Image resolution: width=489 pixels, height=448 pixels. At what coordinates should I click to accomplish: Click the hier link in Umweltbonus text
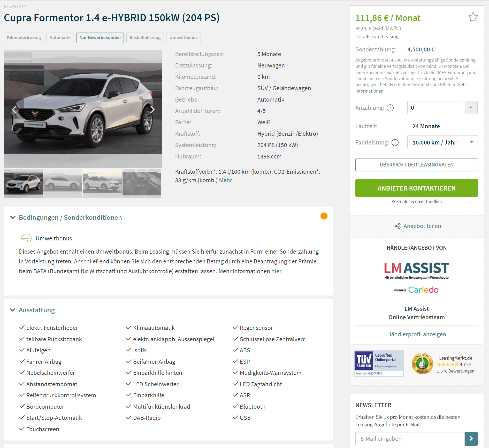coord(276,271)
